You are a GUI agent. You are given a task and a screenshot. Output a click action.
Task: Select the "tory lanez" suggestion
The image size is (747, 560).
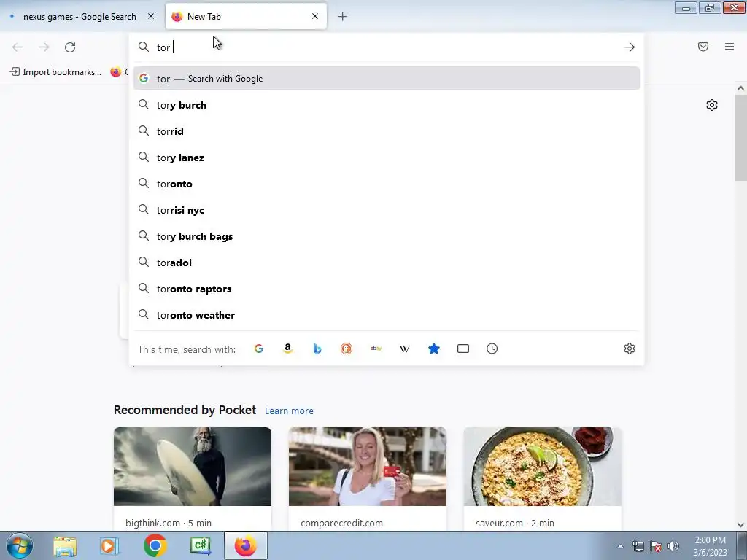point(387,157)
